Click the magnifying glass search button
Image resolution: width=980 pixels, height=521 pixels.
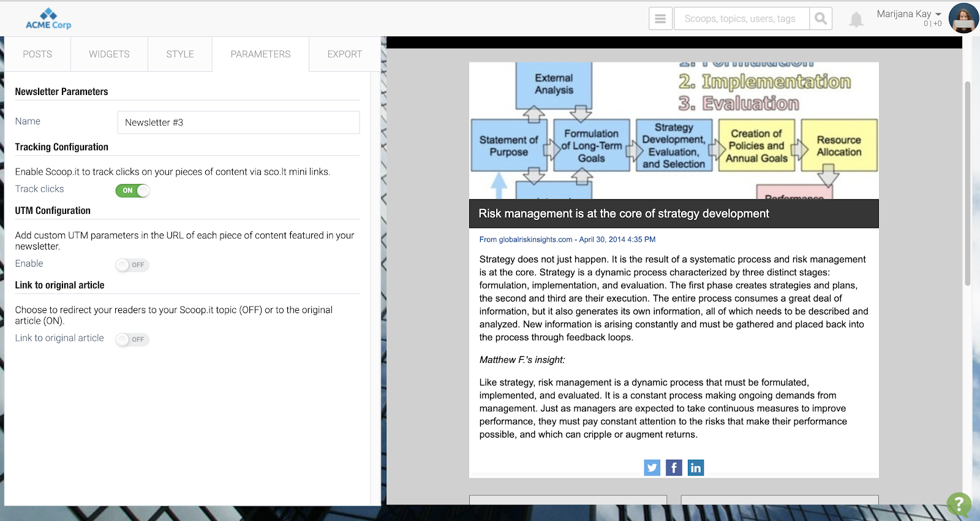[821, 19]
